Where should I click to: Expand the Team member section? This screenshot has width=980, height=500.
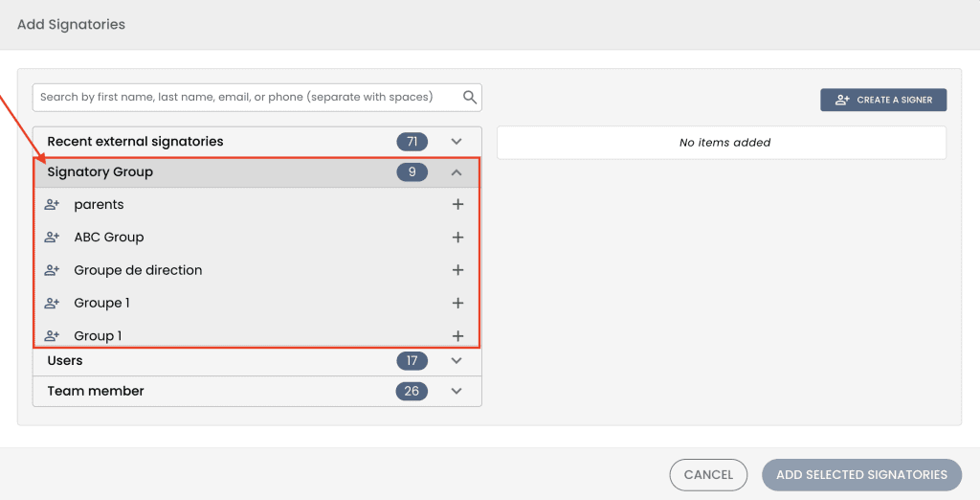pyautogui.click(x=457, y=391)
